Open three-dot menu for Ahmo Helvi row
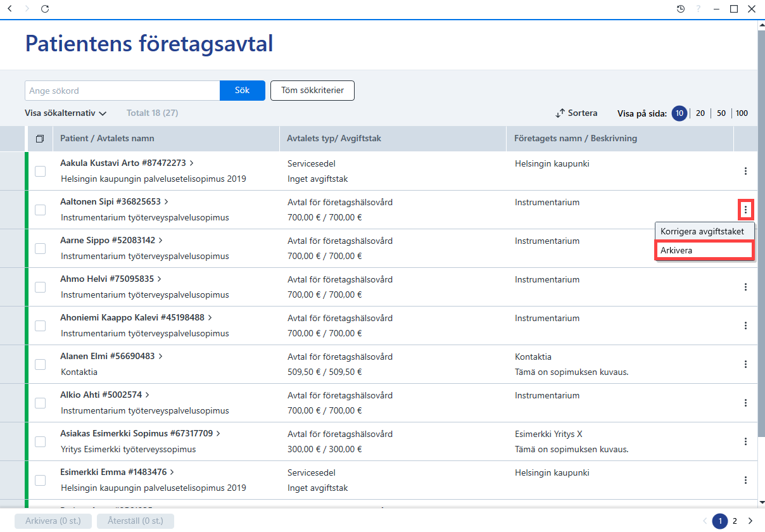Viewport: 765px width, 532px height. [745, 287]
